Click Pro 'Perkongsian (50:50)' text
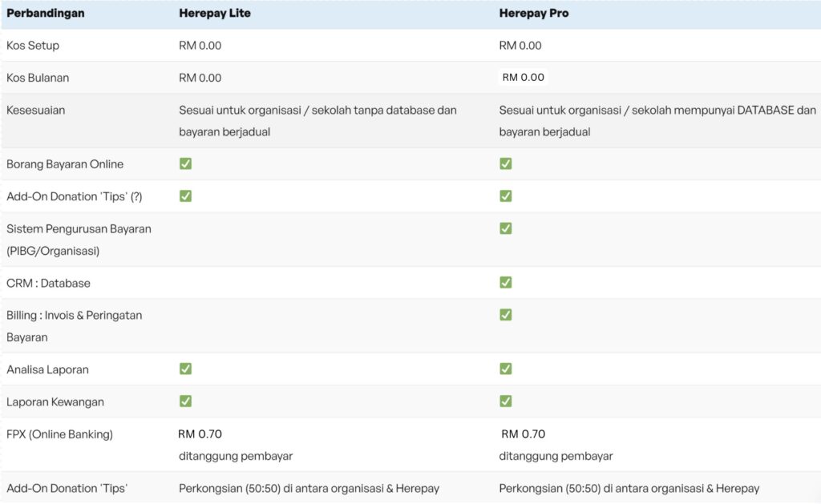Screen dimensions: 821x504 629,488
